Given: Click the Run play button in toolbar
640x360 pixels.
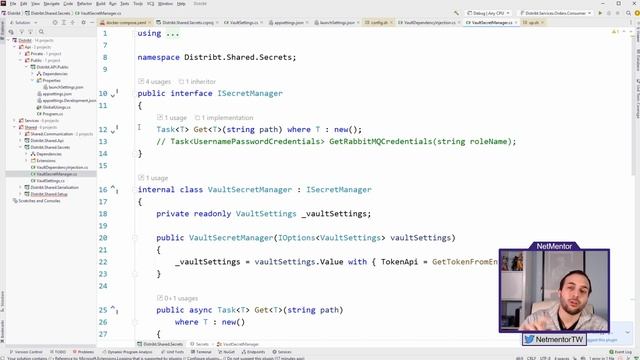Looking at the screenshot, I should pos(600,13).
